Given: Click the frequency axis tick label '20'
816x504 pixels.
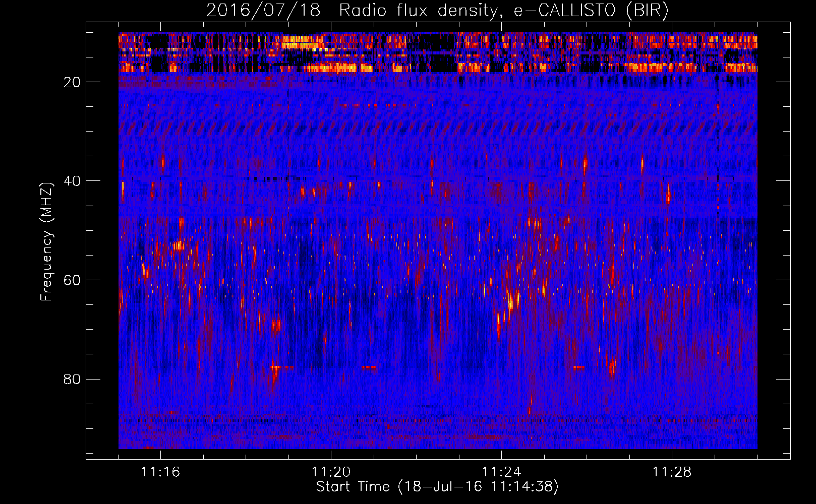Looking at the screenshot, I should (73, 82).
